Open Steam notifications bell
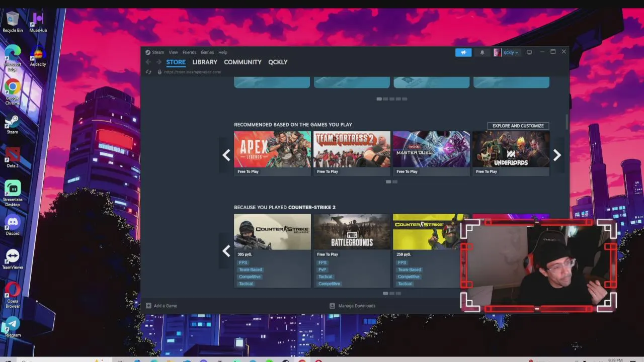The image size is (644, 362). (482, 52)
